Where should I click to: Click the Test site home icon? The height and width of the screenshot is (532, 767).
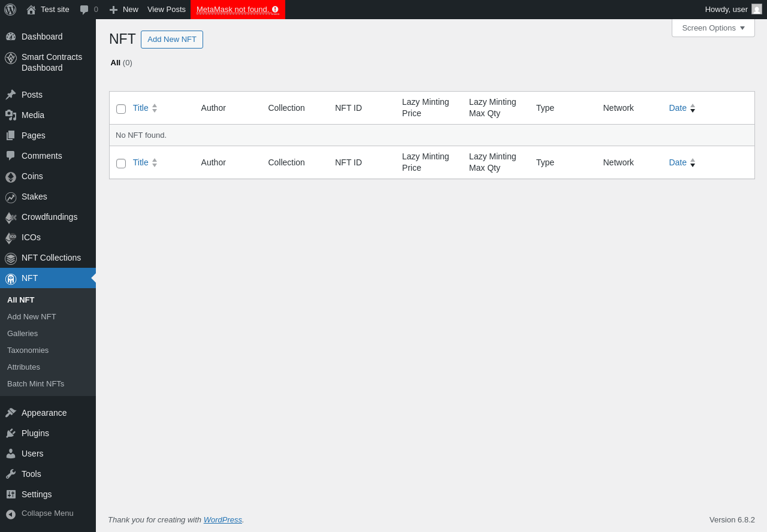pos(31,10)
